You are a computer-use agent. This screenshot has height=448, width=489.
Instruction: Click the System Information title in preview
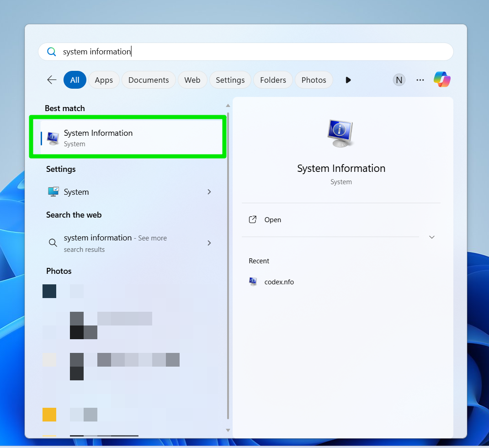pos(341,169)
